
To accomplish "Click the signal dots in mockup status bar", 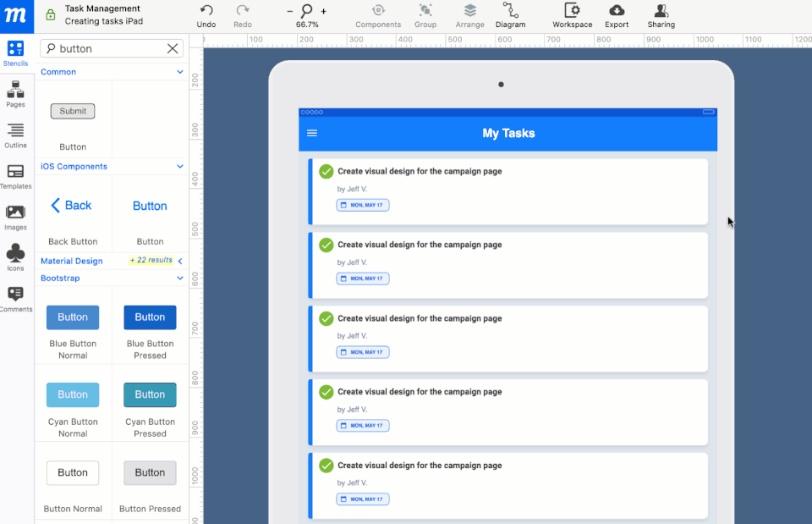I will (312, 112).
